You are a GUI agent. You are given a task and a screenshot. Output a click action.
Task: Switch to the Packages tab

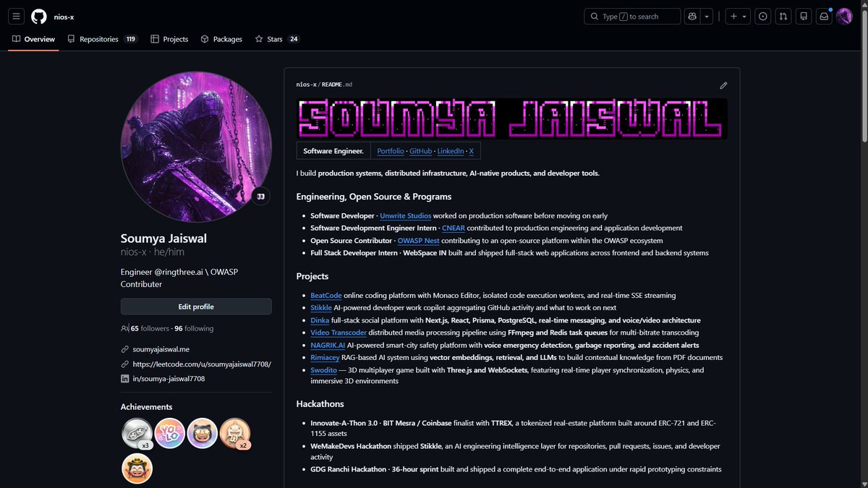221,39
